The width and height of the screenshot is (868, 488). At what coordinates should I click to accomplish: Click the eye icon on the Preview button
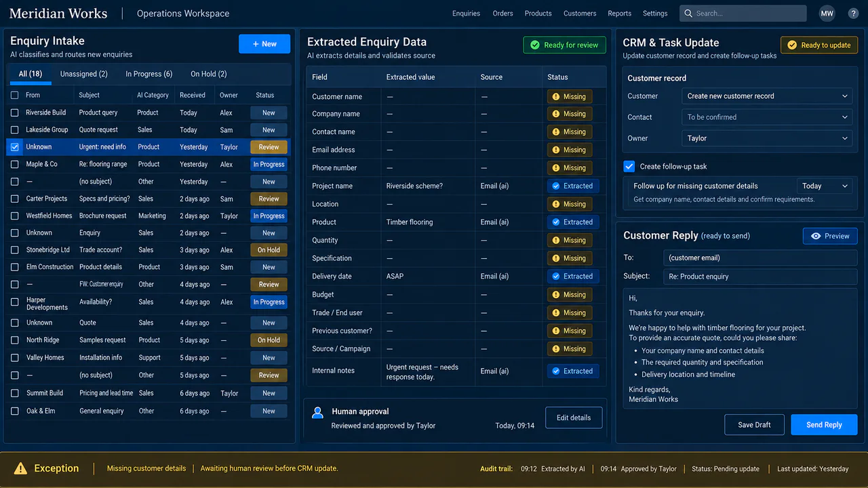tap(816, 236)
